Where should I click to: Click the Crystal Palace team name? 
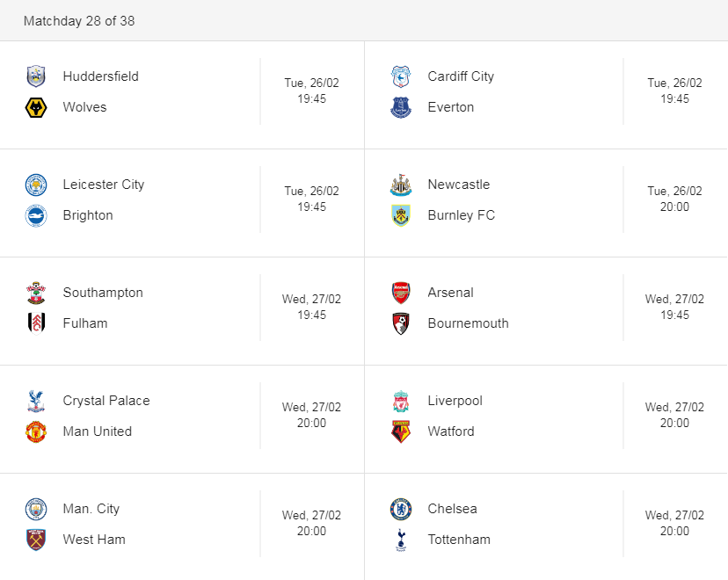(x=106, y=401)
